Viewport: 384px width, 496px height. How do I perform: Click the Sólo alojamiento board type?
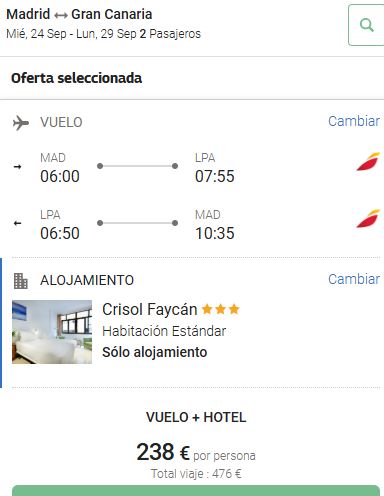[x=155, y=352]
